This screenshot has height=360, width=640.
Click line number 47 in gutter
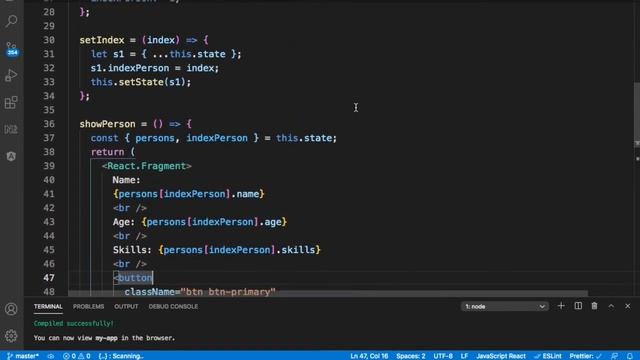point(49,278)
